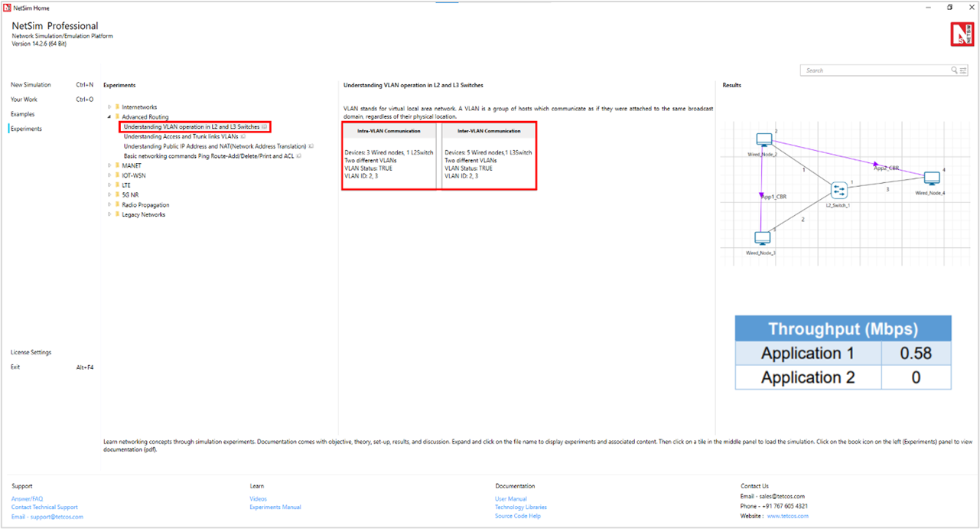The width and height of the screenshot is (980, 529).
Task: Select New Simulation from the left menu
Action: tap(31, 85)
